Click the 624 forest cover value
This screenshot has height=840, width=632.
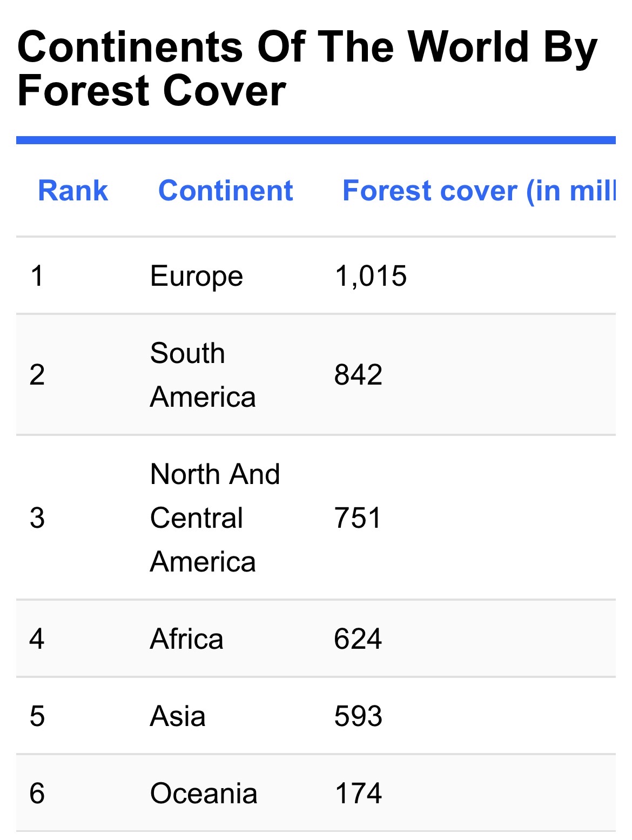(358, 639)
